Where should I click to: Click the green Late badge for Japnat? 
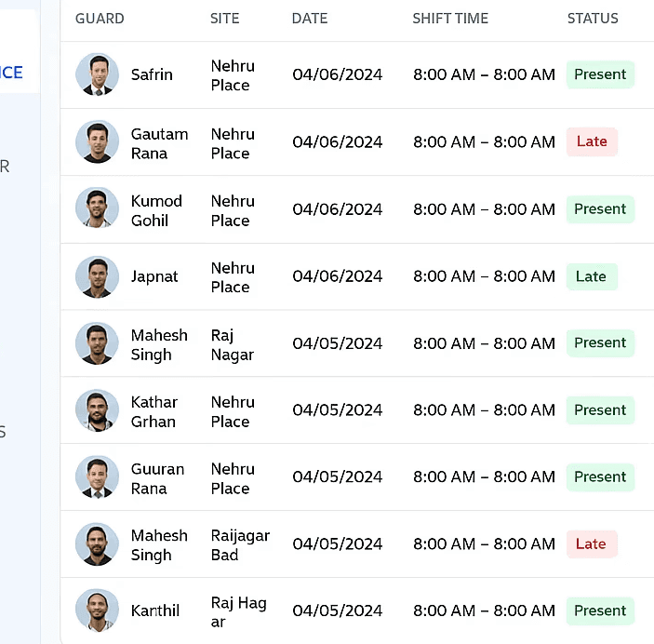pos(592,276)
